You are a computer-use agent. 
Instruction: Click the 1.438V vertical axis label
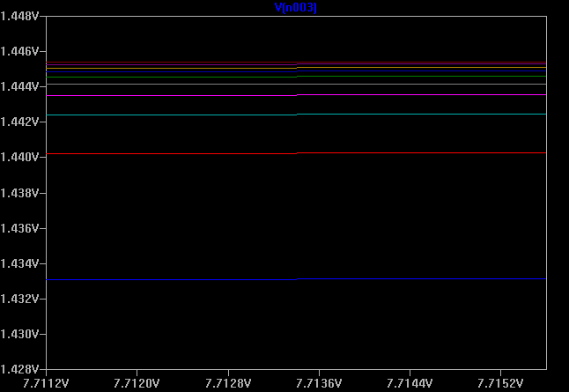coord(19,193)
